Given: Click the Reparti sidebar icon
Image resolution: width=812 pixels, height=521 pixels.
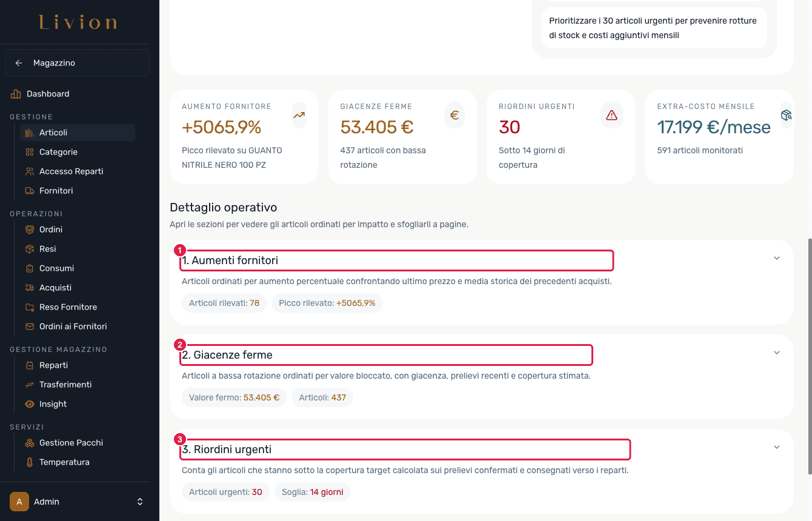Looking at the screenshot, I should 29,365.
